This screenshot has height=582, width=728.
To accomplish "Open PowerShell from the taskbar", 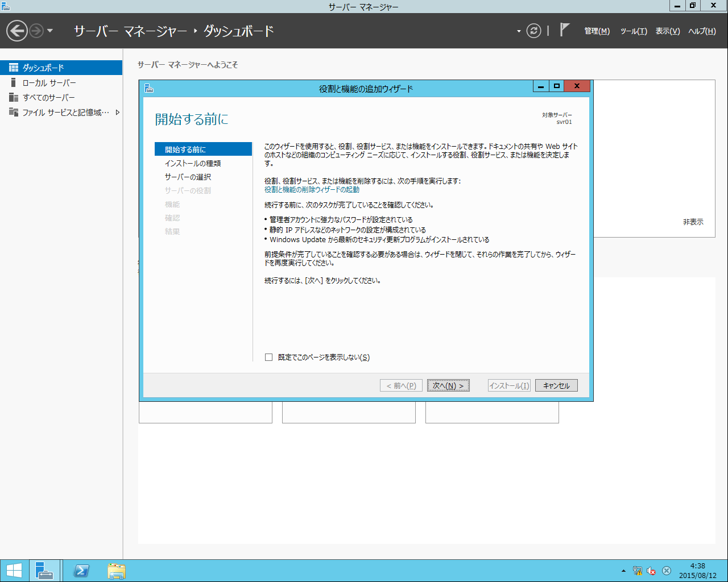I will point(81,571).
